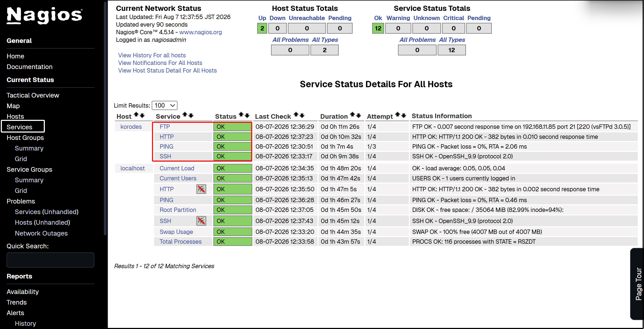The width and height of the screenshot is (644, 329).
Task: Sort Attempt column ascending with up arrow
Action: [x=398, y=114]
